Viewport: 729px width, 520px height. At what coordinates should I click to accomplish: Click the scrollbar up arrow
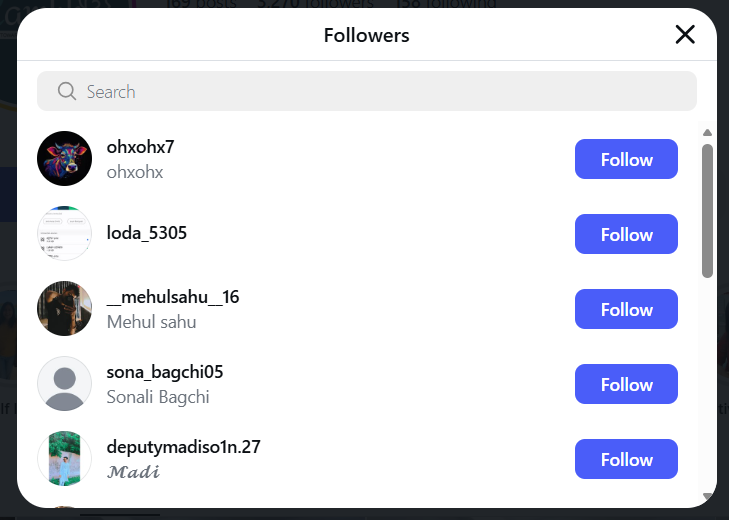point(707,132)
